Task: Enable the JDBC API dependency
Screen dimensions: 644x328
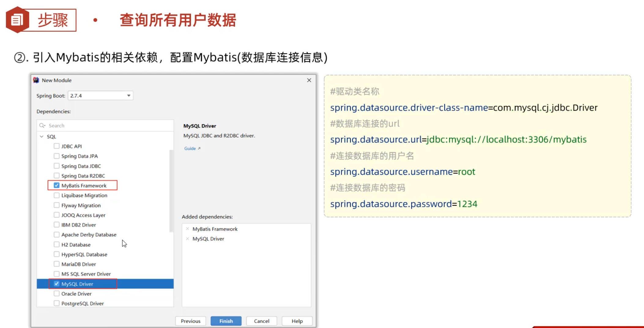Action: tap(57, 146)
